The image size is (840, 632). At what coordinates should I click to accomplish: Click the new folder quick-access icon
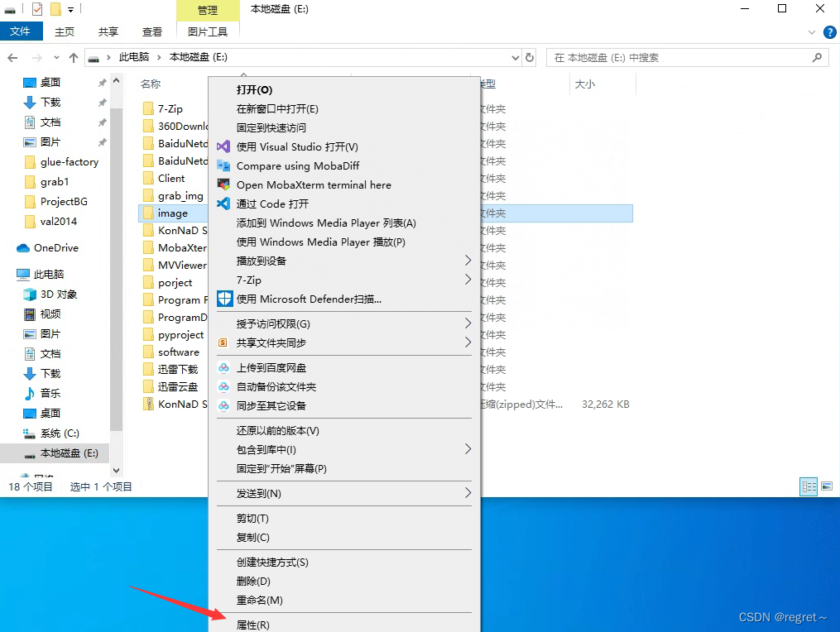click(55, 9)
